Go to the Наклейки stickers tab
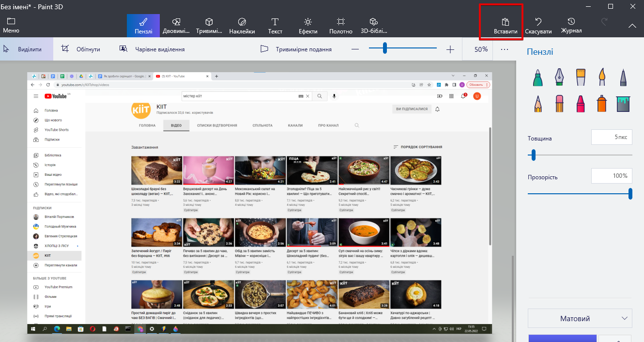This screenshot has height=342, width=644. pyautogui.click(x=242, y=25)
